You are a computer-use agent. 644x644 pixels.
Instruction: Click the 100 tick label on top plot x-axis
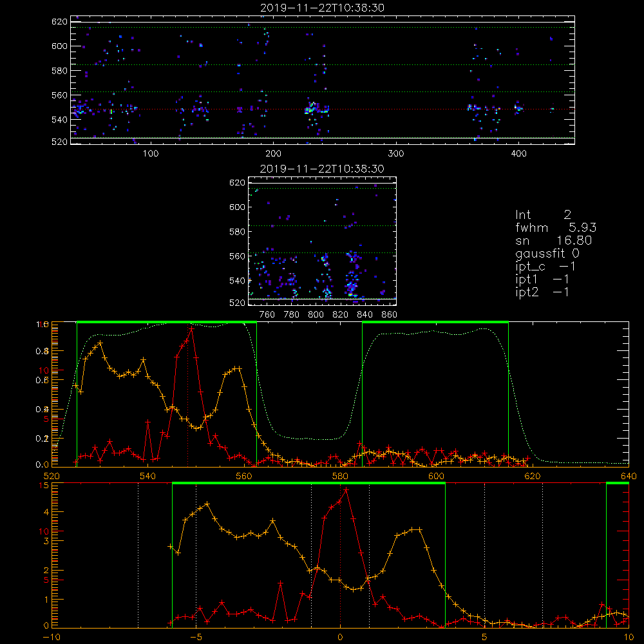151,153
